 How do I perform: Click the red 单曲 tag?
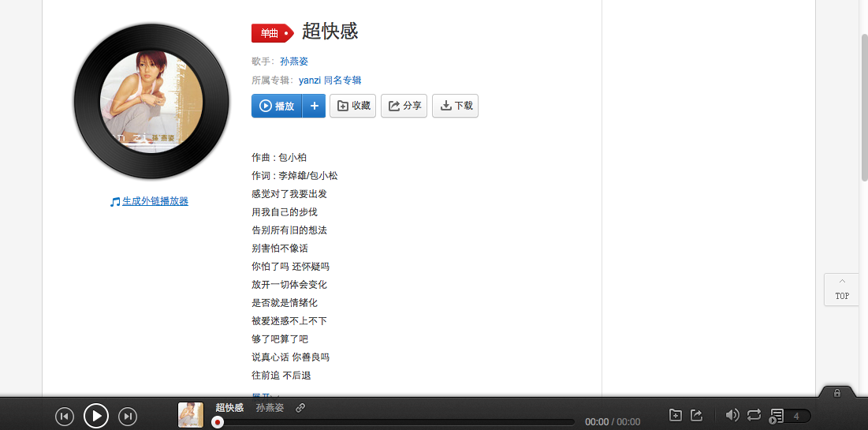pyautogui.click(x=272, y=33)
